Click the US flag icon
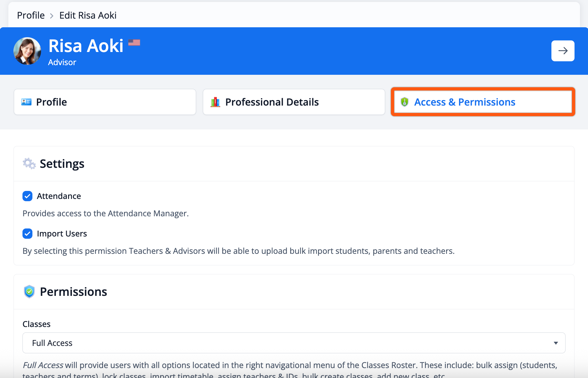588x378 pixels. (134, 42)
